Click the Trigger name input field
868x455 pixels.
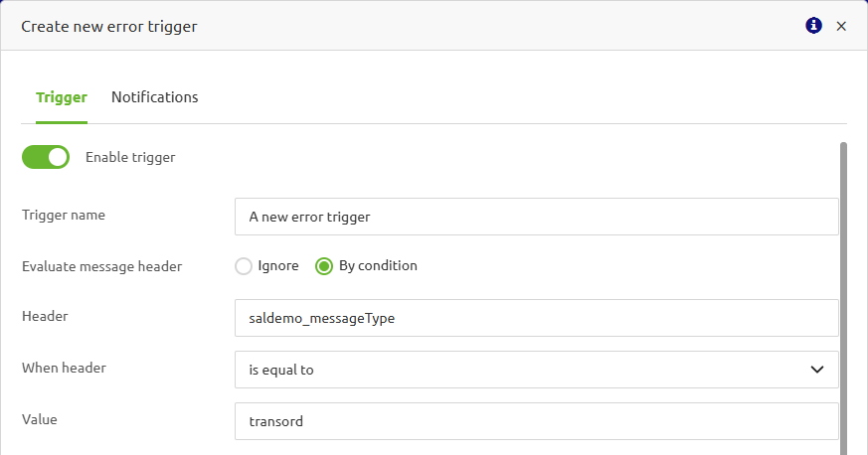tap(536, 216)
